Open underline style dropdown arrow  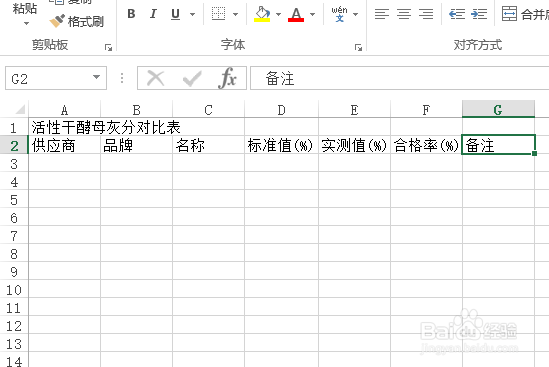tap(192, 14)
